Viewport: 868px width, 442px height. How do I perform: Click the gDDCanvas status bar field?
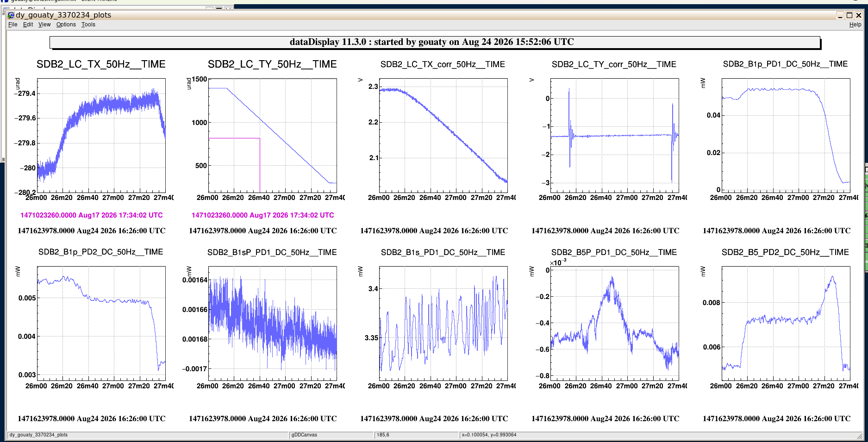[331, 435]
